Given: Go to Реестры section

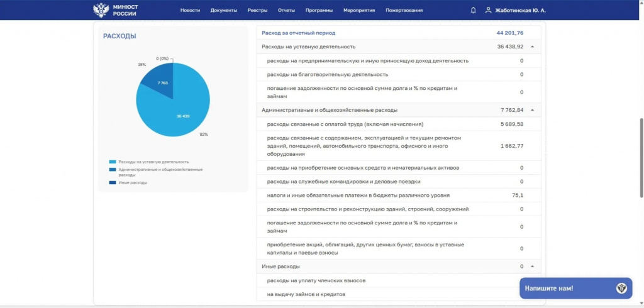Looking at the screenshot, I should (257, 10).
